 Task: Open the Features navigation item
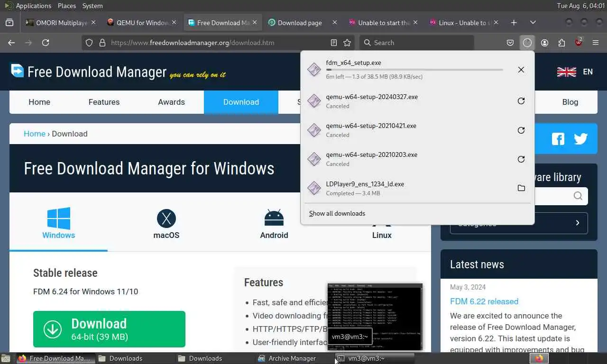tap(104, 102)
